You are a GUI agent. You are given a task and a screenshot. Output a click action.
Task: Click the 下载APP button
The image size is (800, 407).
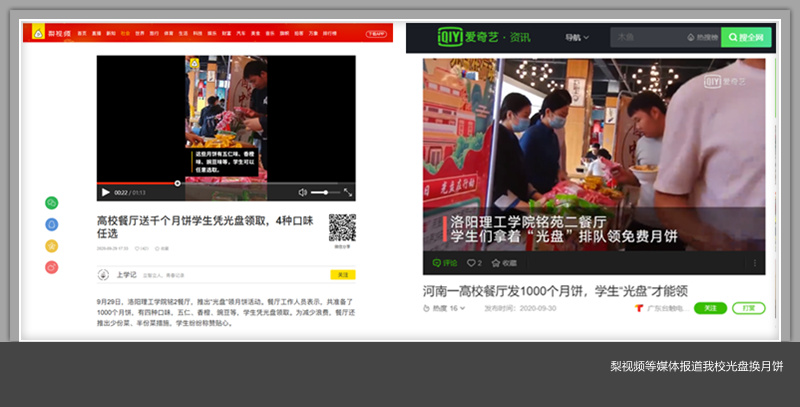pos(375,33)
